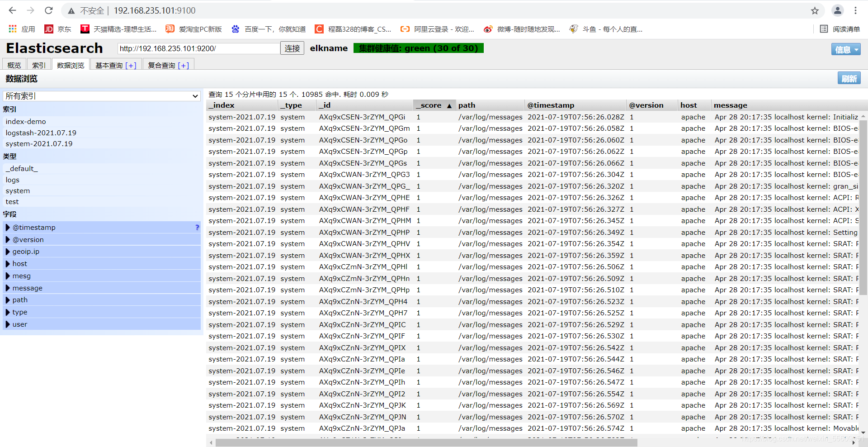Open row with id AXq9xCWAN-3rZYM_QPHE
This screenshot has width=868, height=447.
[x=533, y=198]
